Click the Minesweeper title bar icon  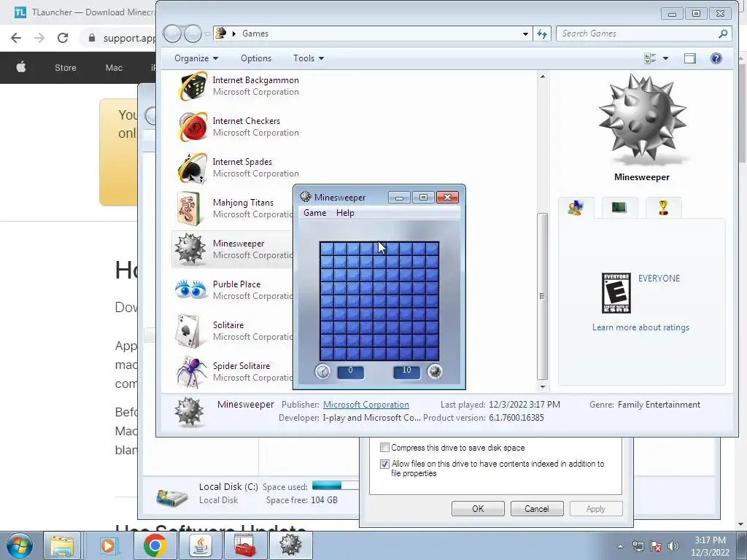point(306,197)
